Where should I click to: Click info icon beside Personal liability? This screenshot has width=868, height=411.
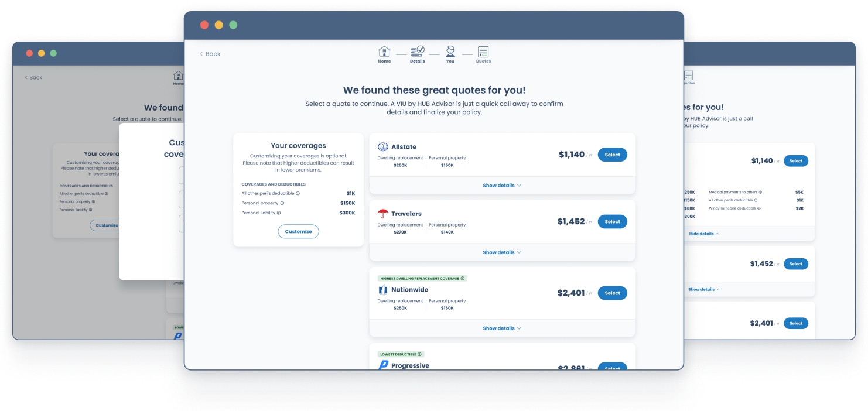(279, 213)
